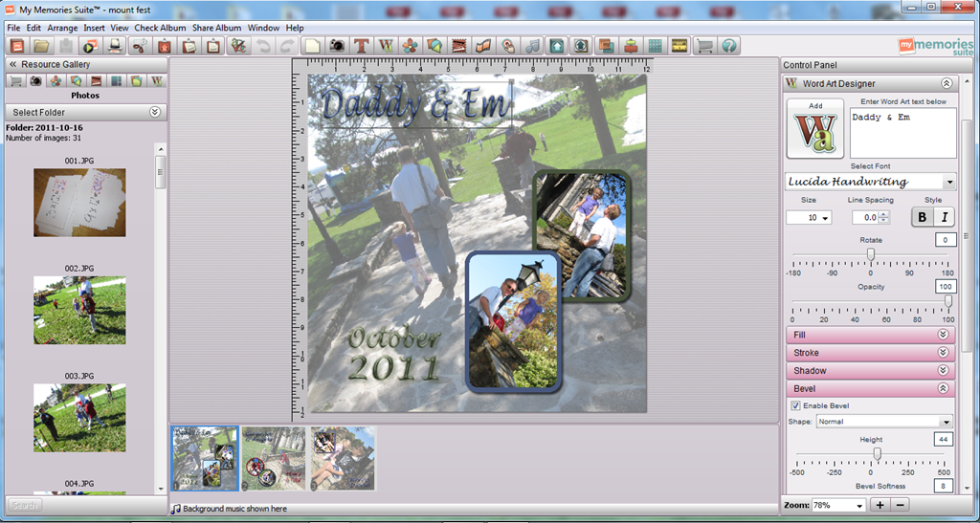Toggle rulers with the yellow ruler icon
This screenshot has width=980, height=523.
(x=679, y=46)
